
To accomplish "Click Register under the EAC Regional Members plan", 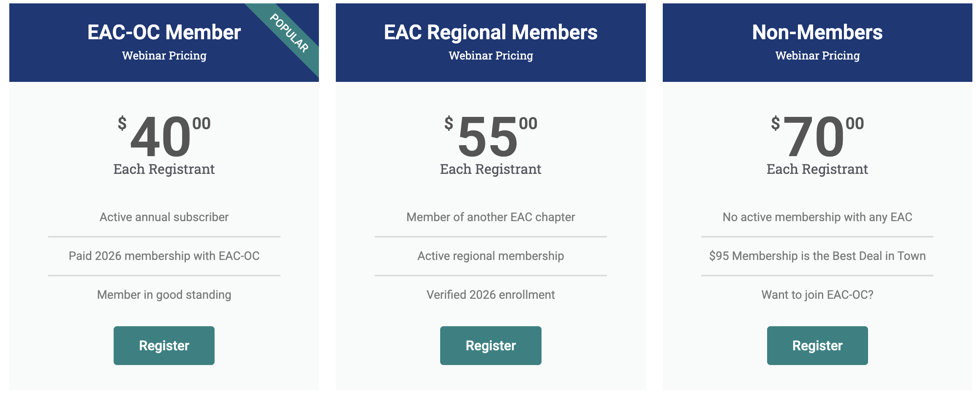I will pos(490,346).
